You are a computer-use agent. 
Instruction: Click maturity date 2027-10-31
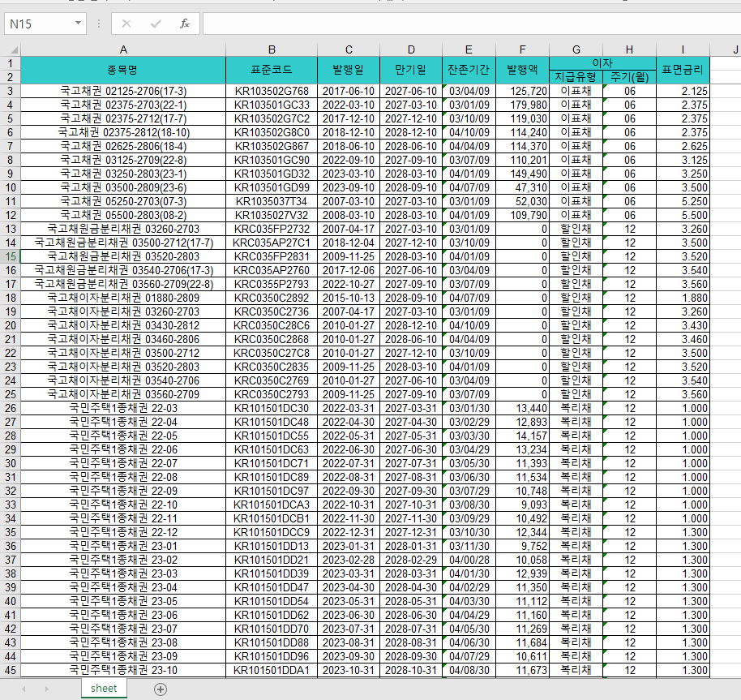411,505
